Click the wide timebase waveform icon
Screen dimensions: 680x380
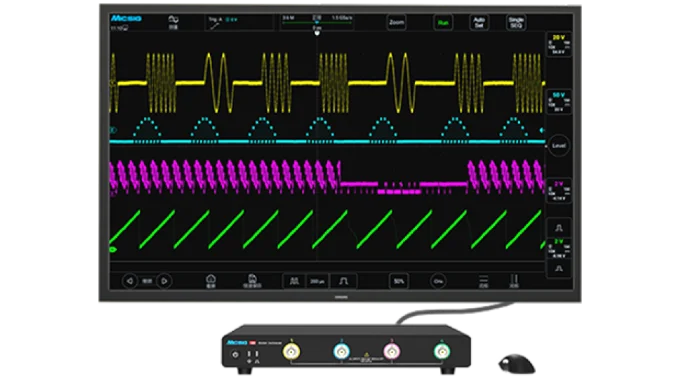[x=294, y=281]
